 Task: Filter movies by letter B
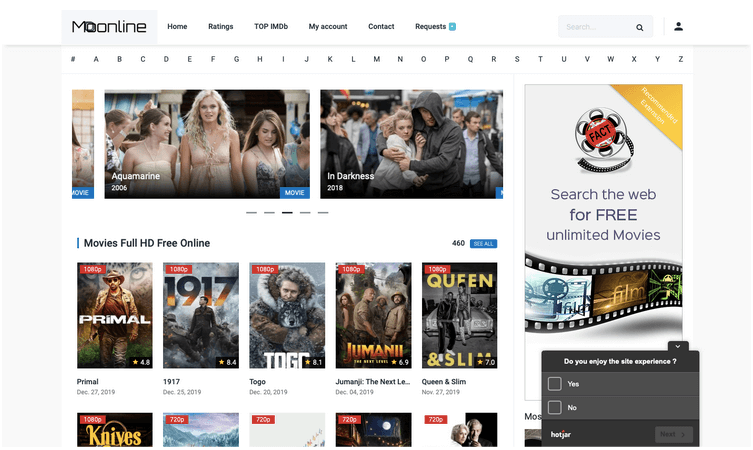point(120,59)
